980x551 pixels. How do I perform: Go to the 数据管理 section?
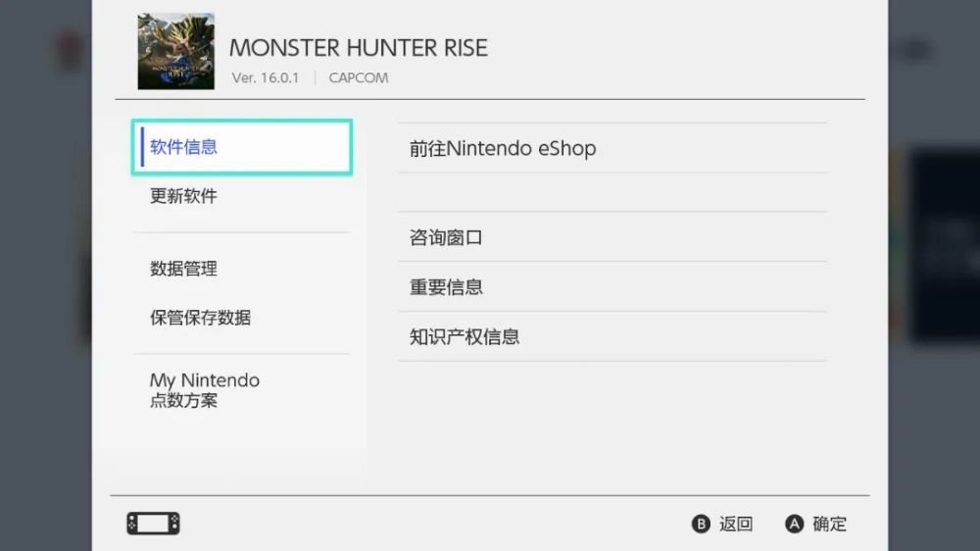(x=184, y=269)
